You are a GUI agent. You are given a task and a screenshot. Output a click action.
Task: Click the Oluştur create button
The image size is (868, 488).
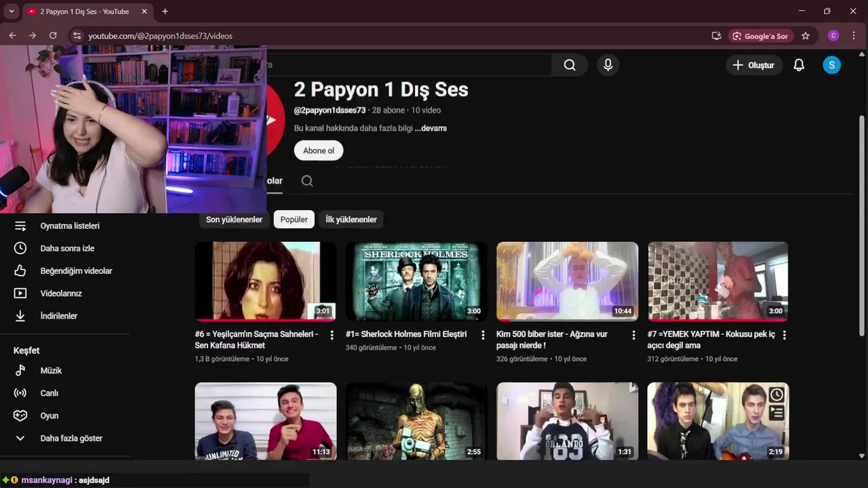pos(753,65)
